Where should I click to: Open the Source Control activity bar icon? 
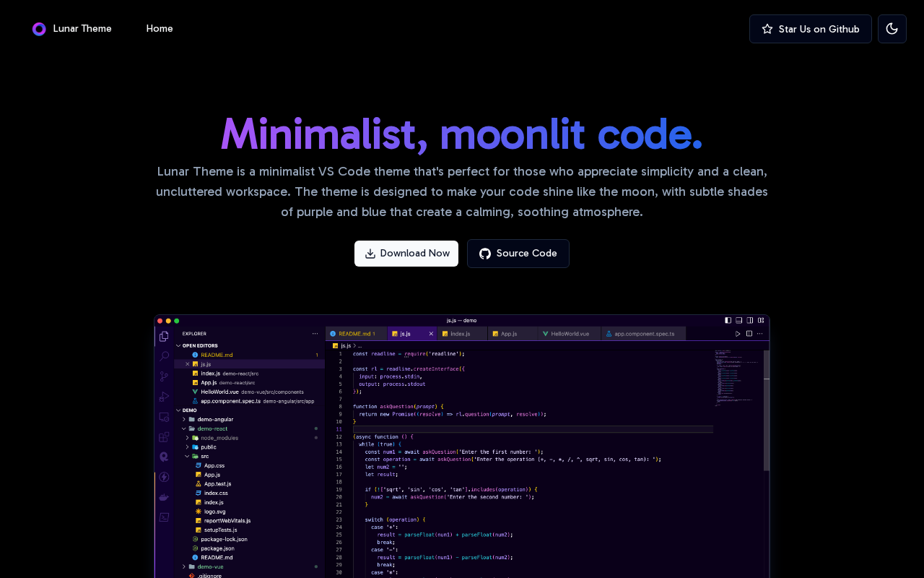164,376
